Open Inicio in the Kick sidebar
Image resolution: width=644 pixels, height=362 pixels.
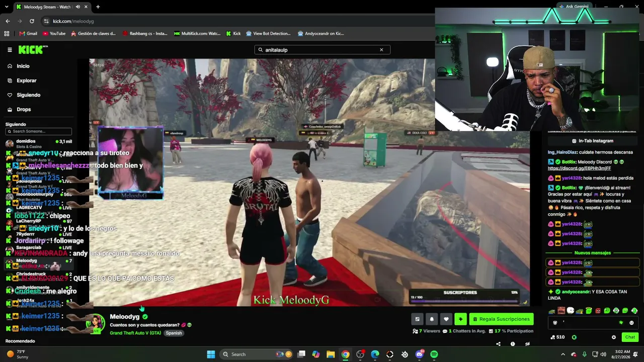point(23,66)
